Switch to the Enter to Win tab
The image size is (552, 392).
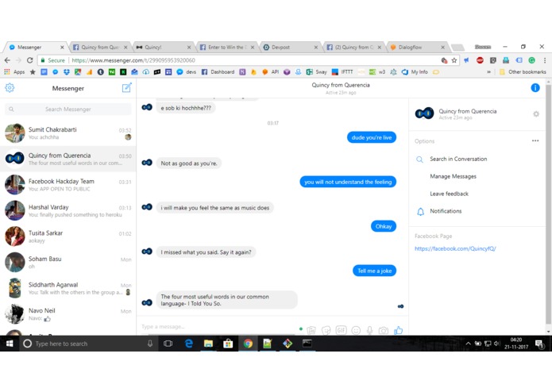pyautogui.click(x=227, y=47)
